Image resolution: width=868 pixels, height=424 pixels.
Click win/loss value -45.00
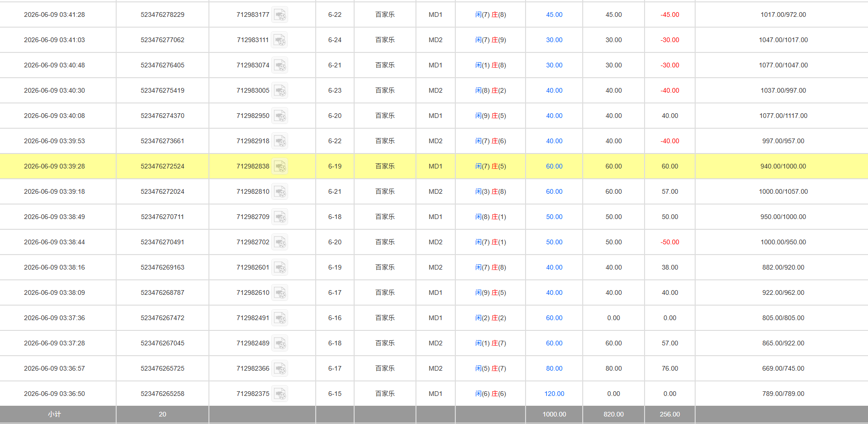[x=670, y=15]
